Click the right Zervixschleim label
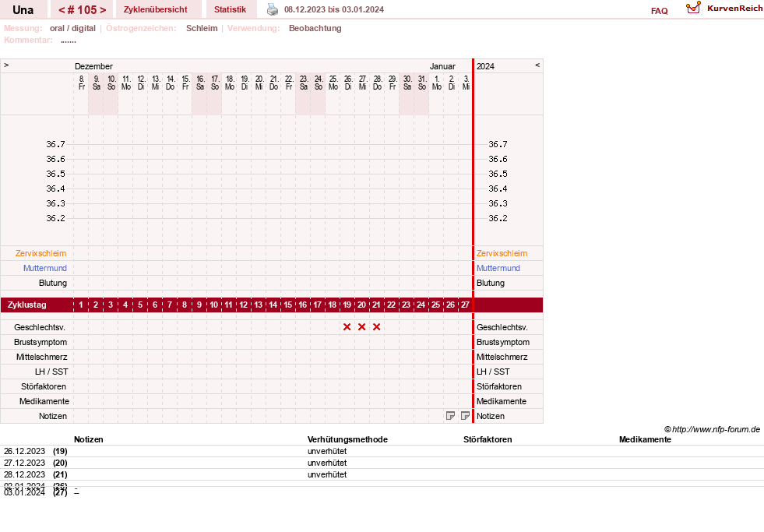This screenshot has width=764, height=532. (x=502, y=253)
